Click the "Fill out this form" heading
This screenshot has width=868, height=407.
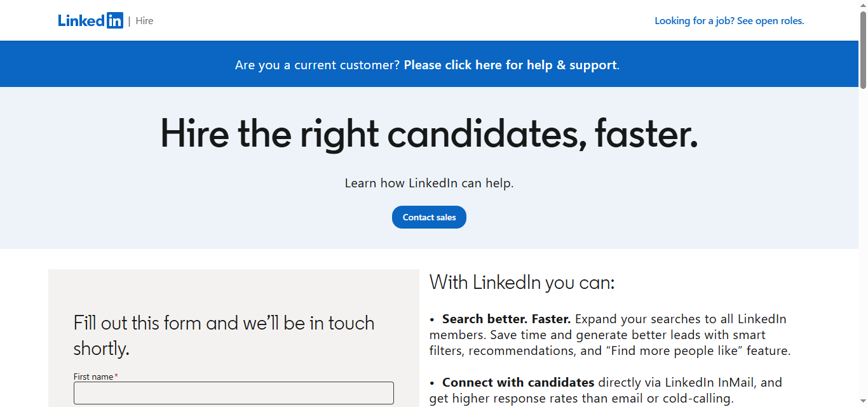pyautogui.click(x=224, y=337)
